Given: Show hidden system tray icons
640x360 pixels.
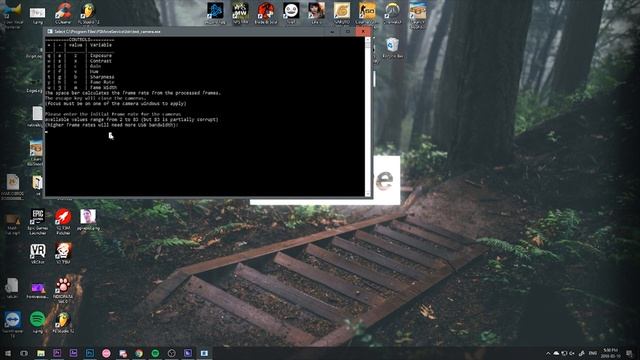Looking at the screenshot, I should [x=548, y=353].
